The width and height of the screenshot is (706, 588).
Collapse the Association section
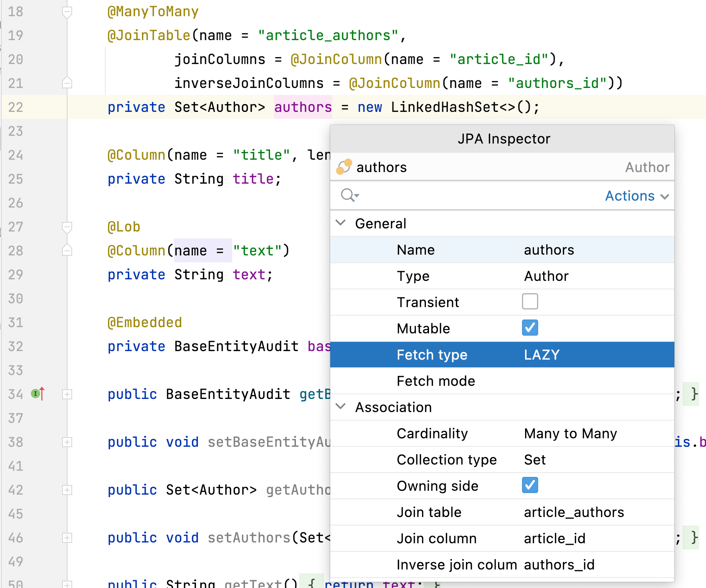[341, 406]
